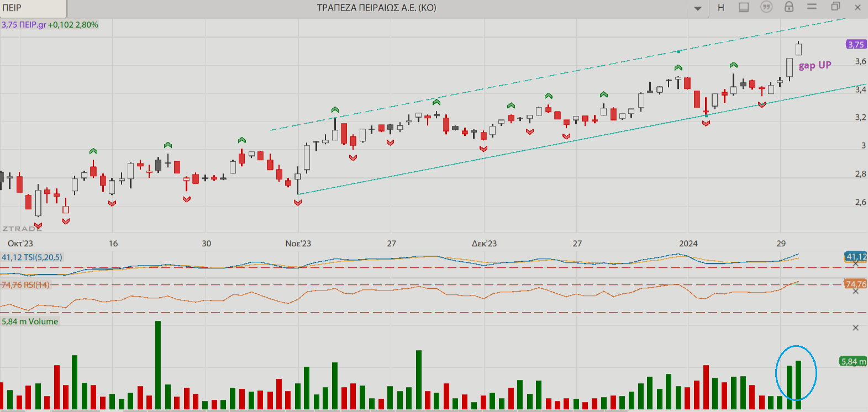Click the 16 date axis label

[x=113, y=244]
